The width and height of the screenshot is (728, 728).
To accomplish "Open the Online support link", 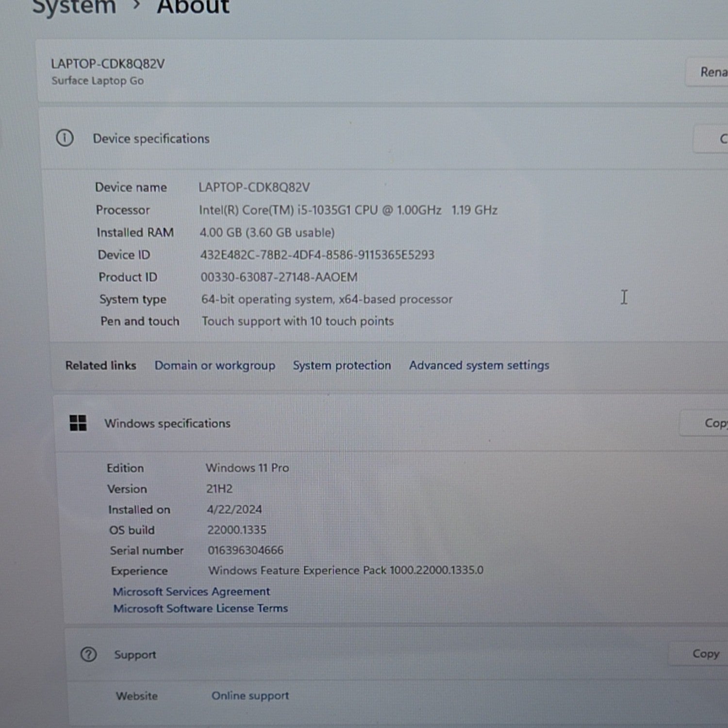I will [250, 695].
